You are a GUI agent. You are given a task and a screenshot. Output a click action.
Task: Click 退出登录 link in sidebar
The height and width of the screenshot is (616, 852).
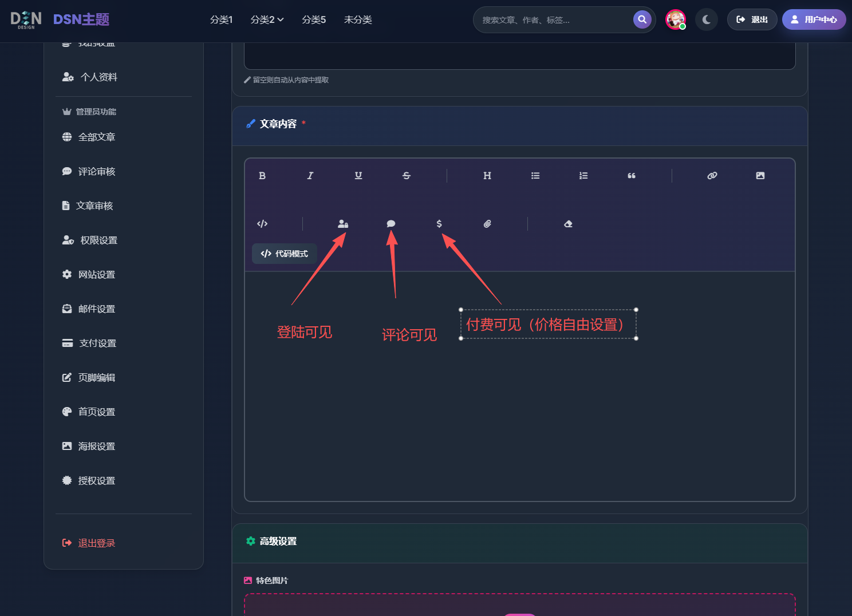96,543
